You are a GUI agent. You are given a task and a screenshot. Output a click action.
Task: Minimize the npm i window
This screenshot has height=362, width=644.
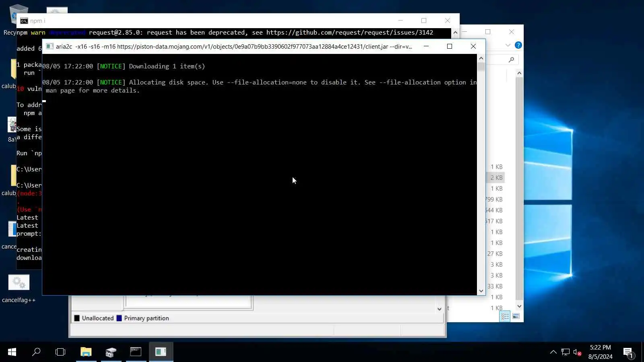click(x=400, y=21)
